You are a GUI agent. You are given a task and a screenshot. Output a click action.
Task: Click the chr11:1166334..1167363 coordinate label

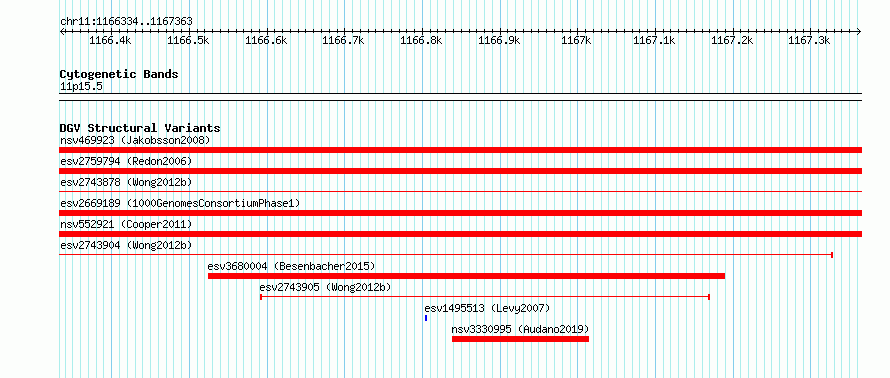[x=126, y=22]
